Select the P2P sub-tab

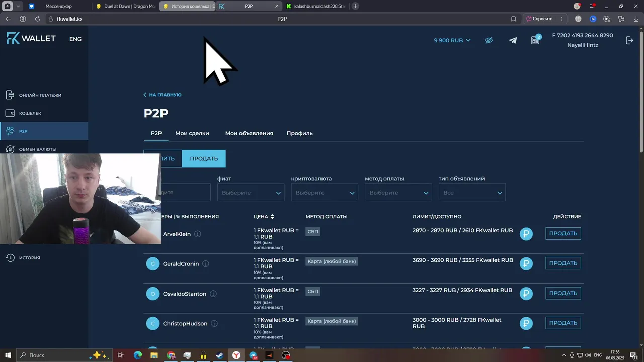[x=156, y=133]
